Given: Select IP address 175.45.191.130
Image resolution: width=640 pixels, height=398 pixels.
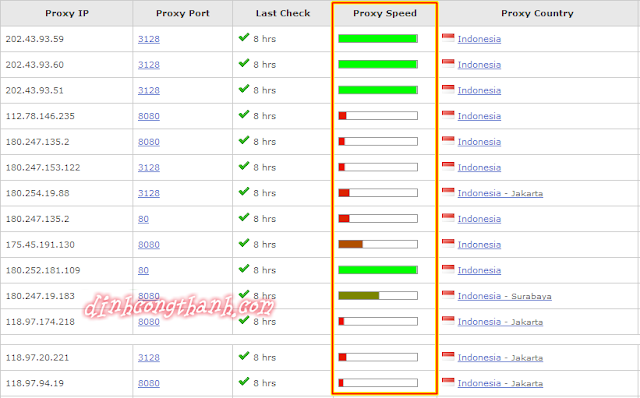Looking at the screenshot, I should coord(40,245).
